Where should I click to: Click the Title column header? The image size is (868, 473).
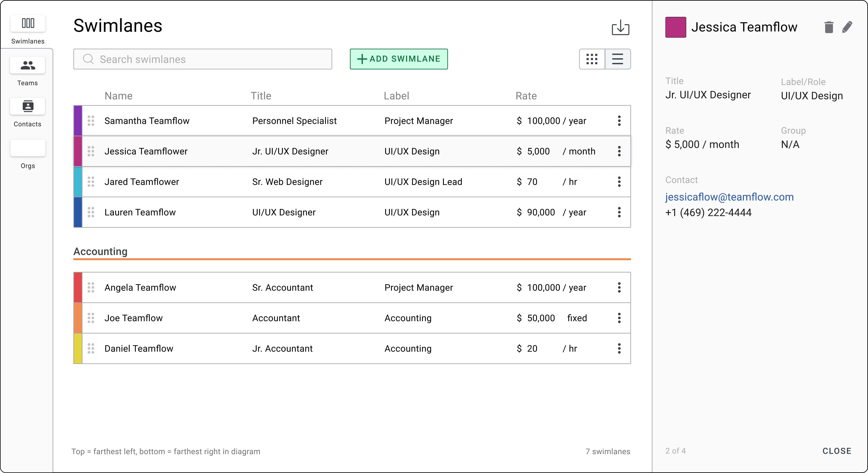coord(261,96)
